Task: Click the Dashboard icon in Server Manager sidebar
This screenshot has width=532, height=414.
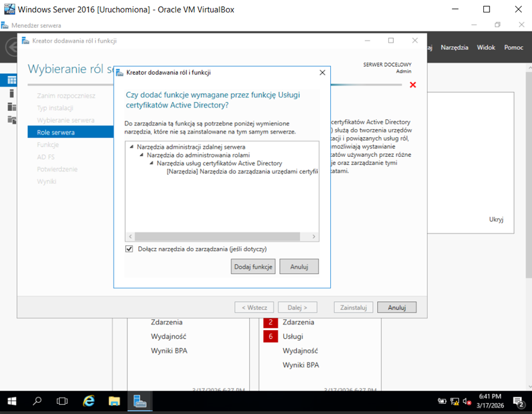Action: pyautogui.click(x=11, y=80)
